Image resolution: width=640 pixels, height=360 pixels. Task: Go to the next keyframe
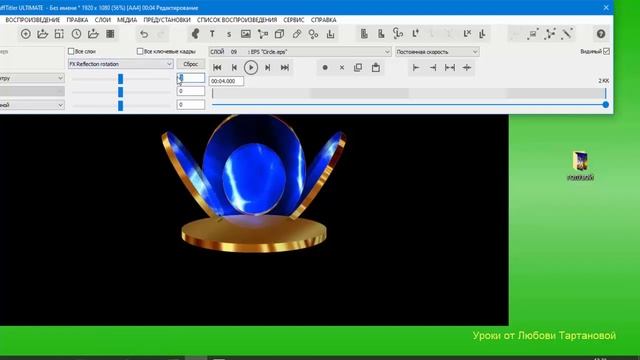[268, 67]
